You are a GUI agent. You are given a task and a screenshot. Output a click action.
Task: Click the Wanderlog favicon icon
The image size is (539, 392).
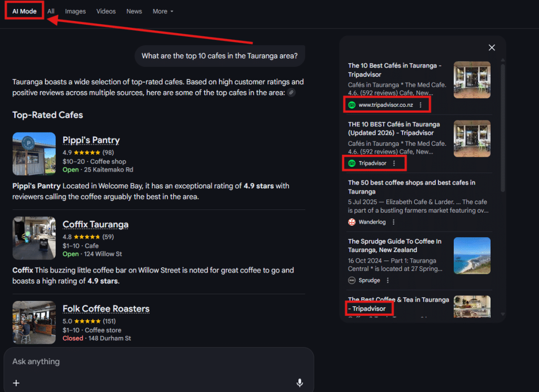(352, 222)
